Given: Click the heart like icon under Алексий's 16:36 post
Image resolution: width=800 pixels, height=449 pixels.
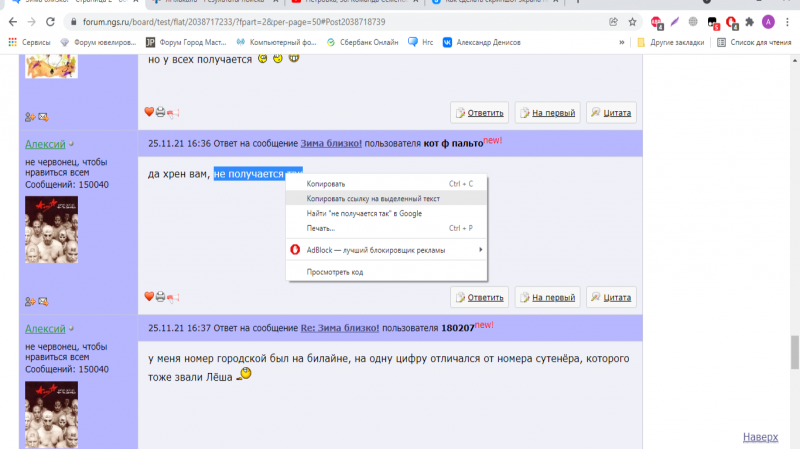Looking at the screenshot, I should 149,296.
